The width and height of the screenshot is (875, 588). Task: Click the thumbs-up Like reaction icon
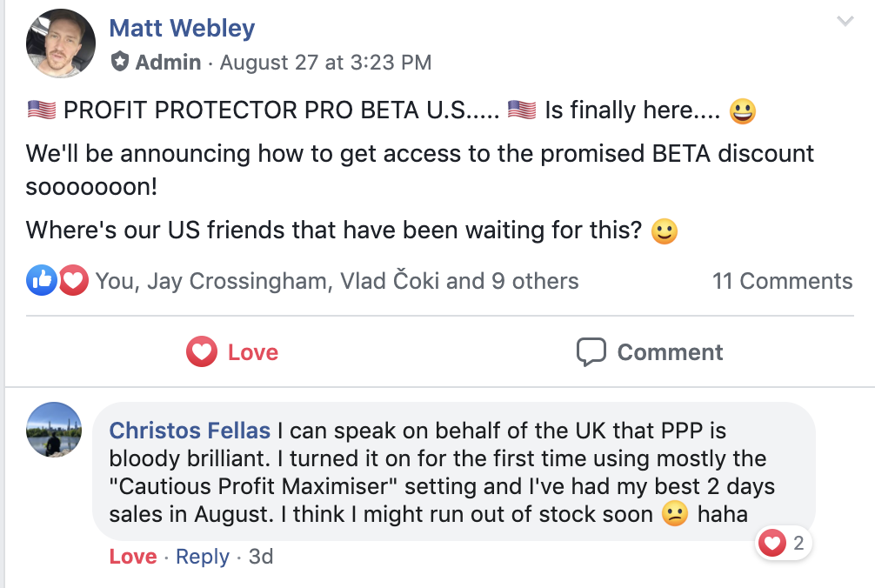[x=41, y=280]
